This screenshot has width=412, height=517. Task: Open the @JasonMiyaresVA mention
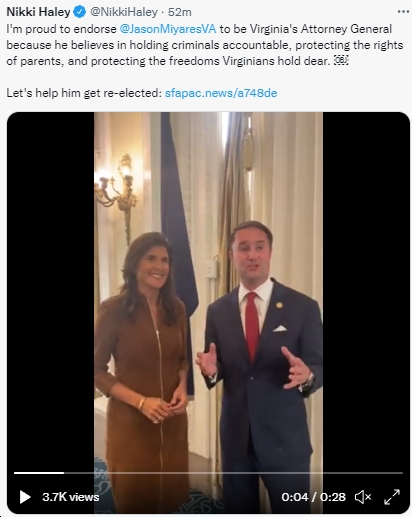[x=168, y=29]
